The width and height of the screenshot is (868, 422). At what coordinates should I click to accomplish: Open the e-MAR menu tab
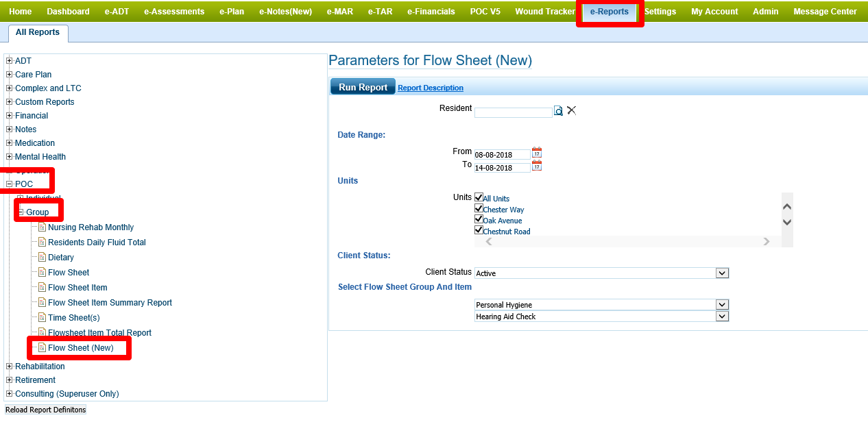pos(340,12)
